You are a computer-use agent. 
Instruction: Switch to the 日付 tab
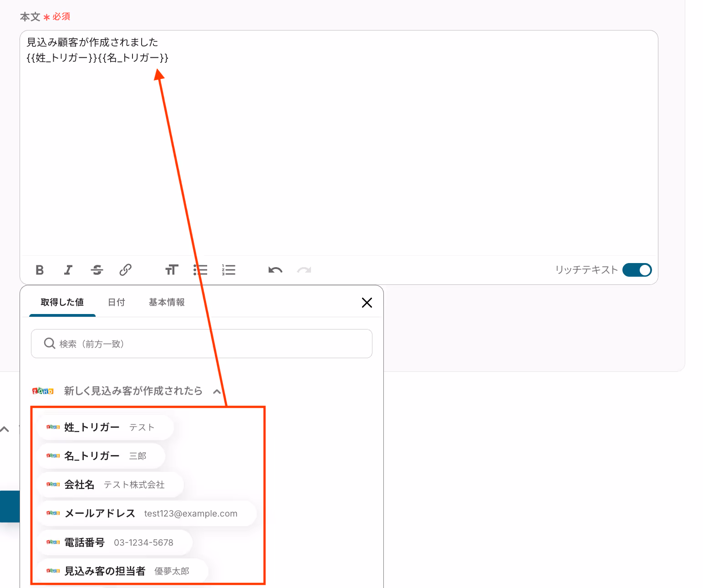tap(117, 302)
